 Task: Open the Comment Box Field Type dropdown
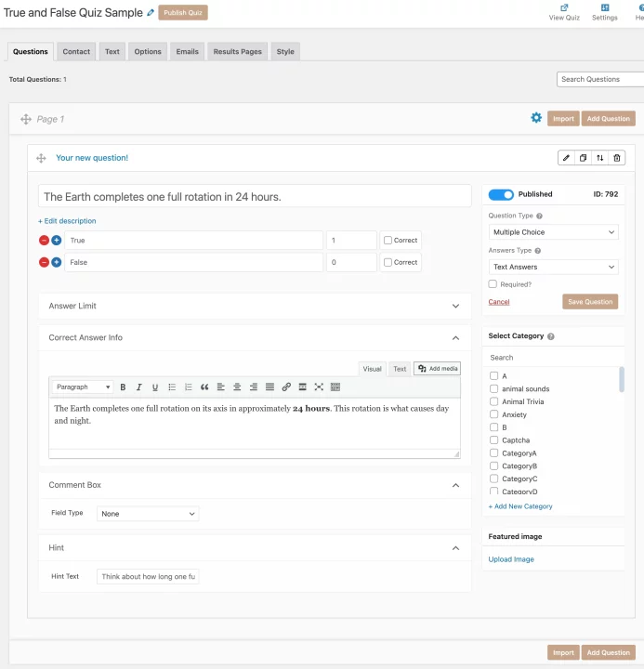(x=149, y=514)
